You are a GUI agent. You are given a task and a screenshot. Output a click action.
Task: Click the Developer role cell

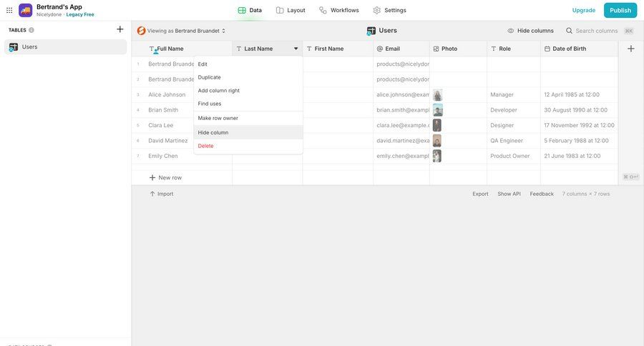coord(514,110)
